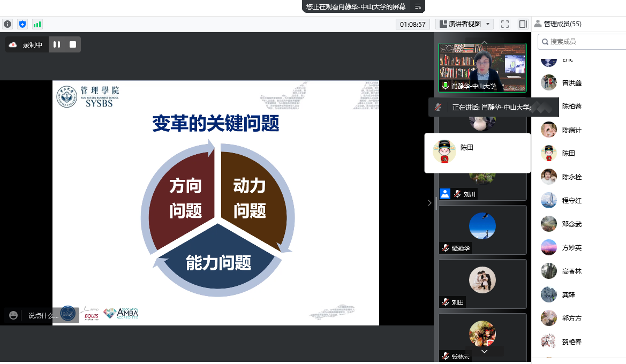Open the menu beside the screen-sharing notice
This screenshot has width=626, height=364.
(418, 6)
